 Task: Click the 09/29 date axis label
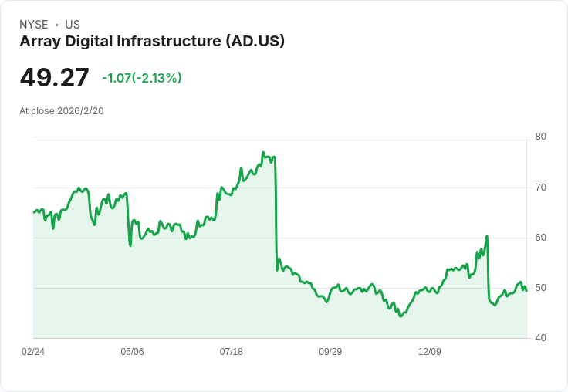(x=330, y=352)
